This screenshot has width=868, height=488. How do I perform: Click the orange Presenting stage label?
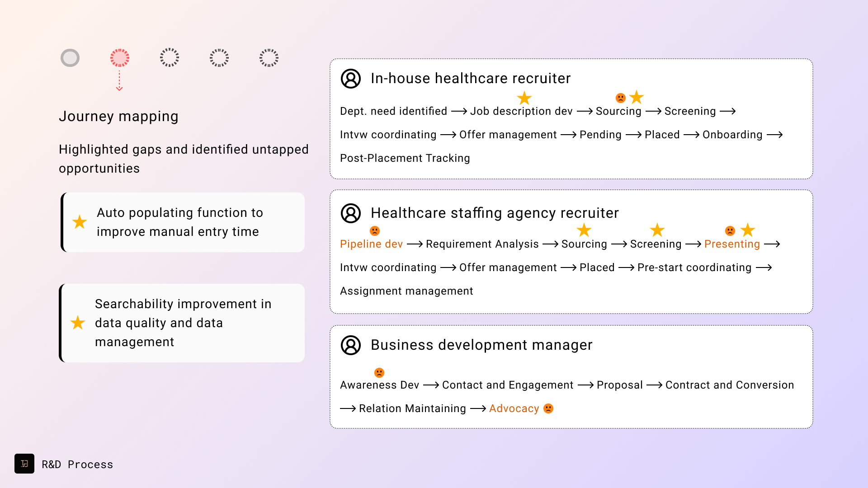[x=732, y=244]
